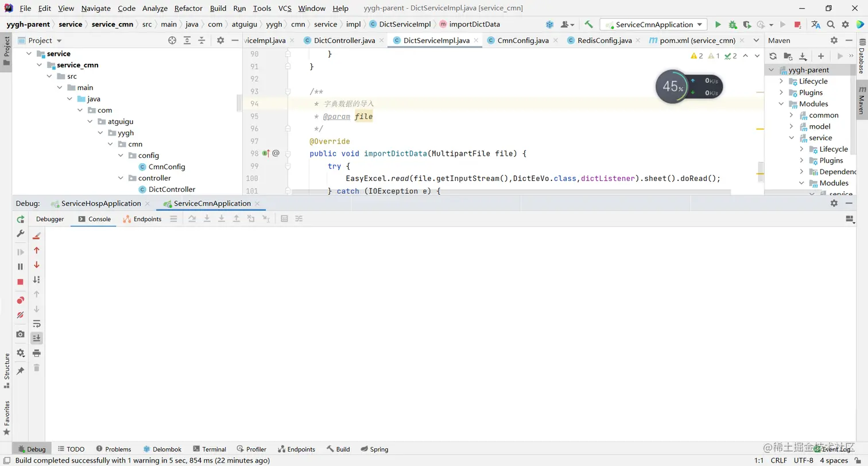Open IDE settings gear in the top toolbar
Screen dimensions: 868x466
click(x=845, y=25)
